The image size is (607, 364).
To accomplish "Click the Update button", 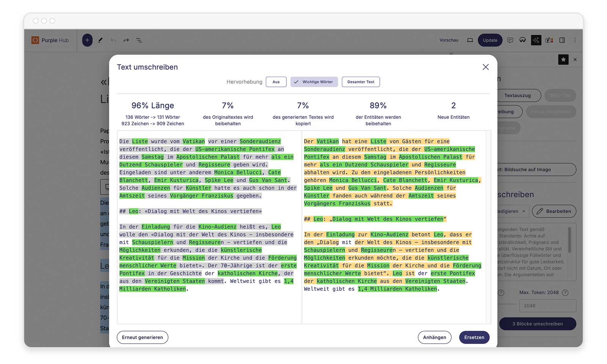I will point(490,40).
